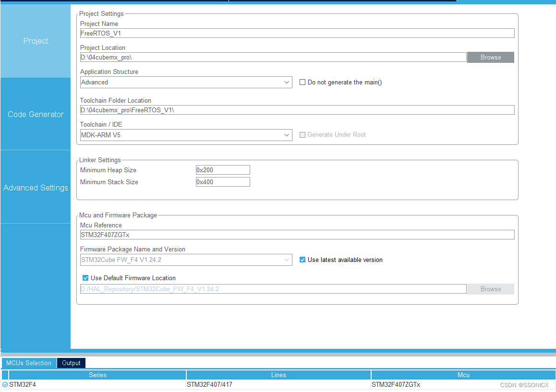Viewport: 556px width, 392px height.
Task: Select the MCUs Selection tab
Action: tap(29, 363)
